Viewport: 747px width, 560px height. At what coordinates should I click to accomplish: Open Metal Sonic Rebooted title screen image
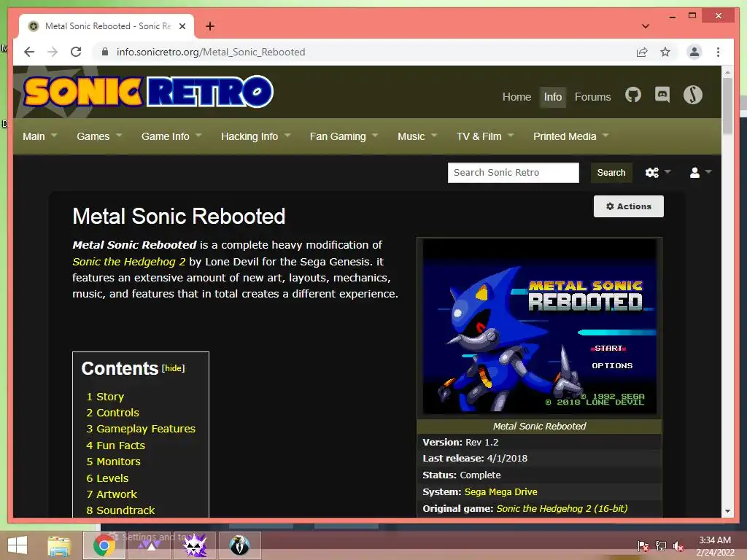click(539, 326)
